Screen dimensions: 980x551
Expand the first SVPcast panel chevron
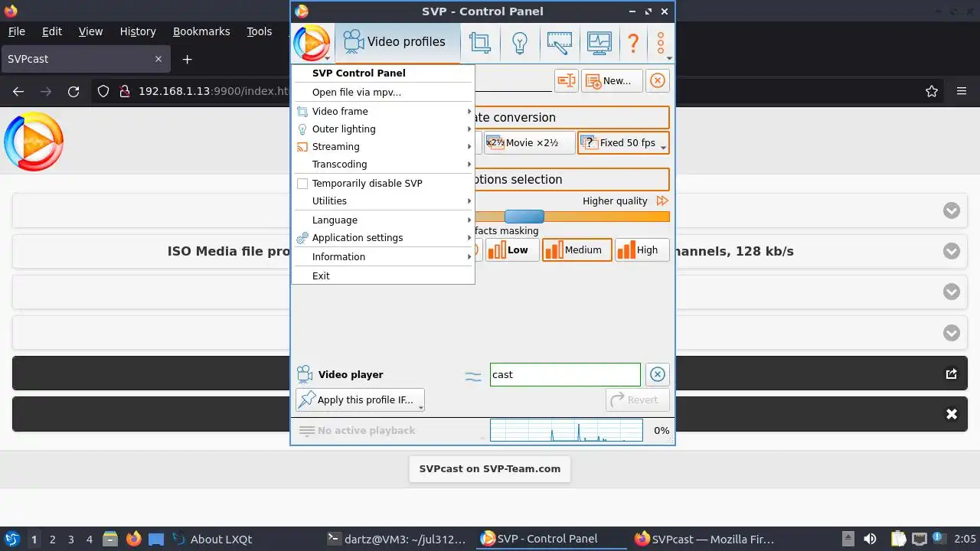(x=952, y=210)
